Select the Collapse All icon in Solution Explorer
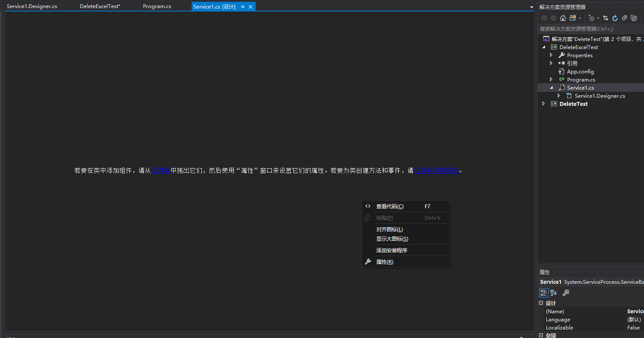The width and height of the screenshot is (644, 338). [624, 18]
